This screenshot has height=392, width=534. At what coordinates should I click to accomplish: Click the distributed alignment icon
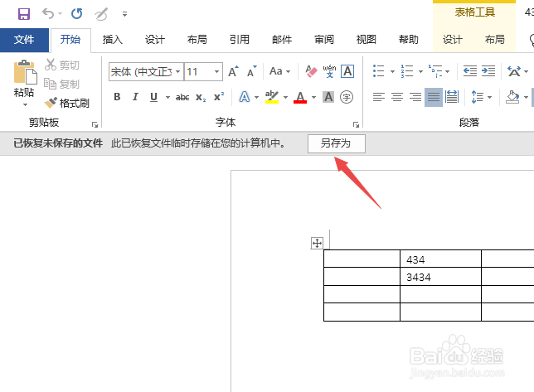(x=452, y=97)
